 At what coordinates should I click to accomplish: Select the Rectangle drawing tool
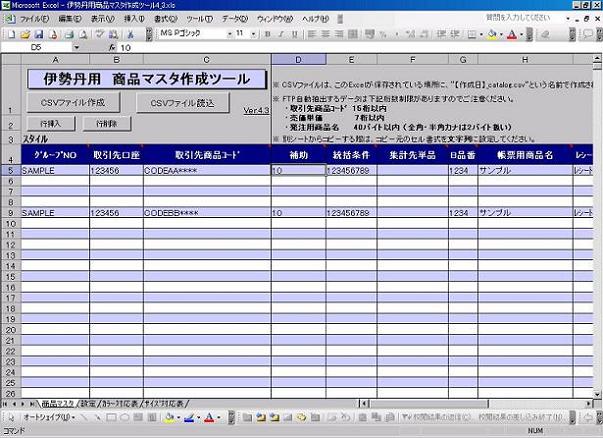tap(111, 417)
